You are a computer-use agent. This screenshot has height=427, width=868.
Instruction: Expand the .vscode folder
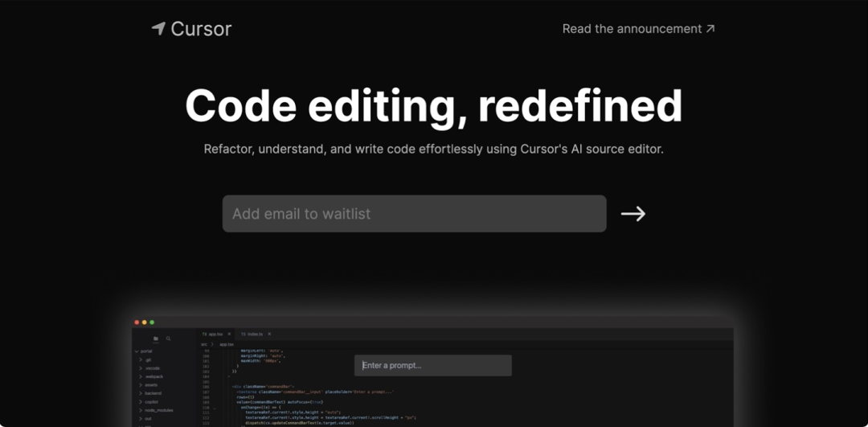(x=149, y=368)
